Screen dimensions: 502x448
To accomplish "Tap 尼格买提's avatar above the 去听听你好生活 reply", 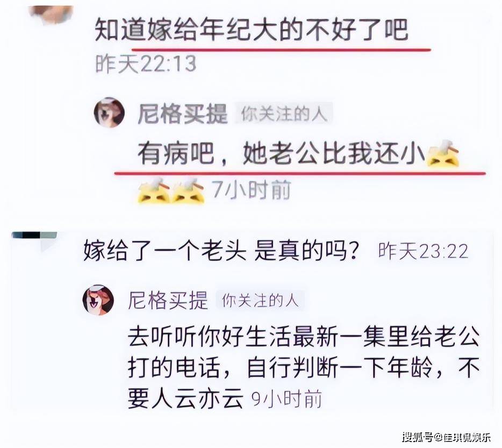I will point(98,300).
